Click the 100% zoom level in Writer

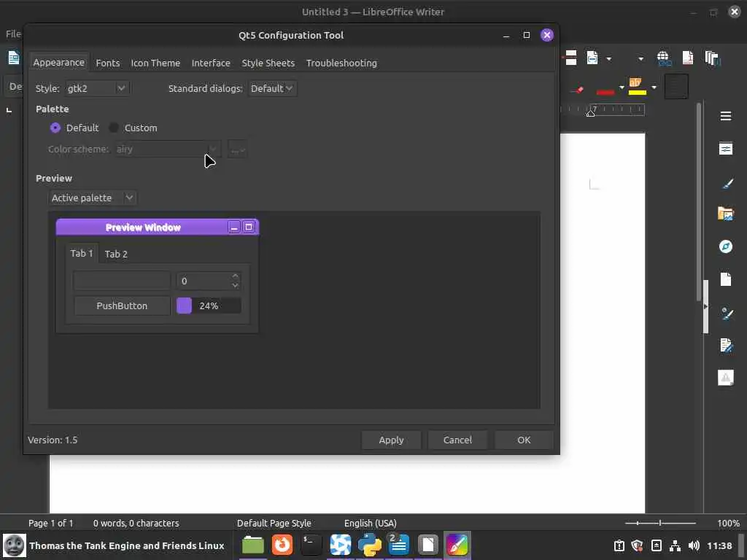pos(728,524)
